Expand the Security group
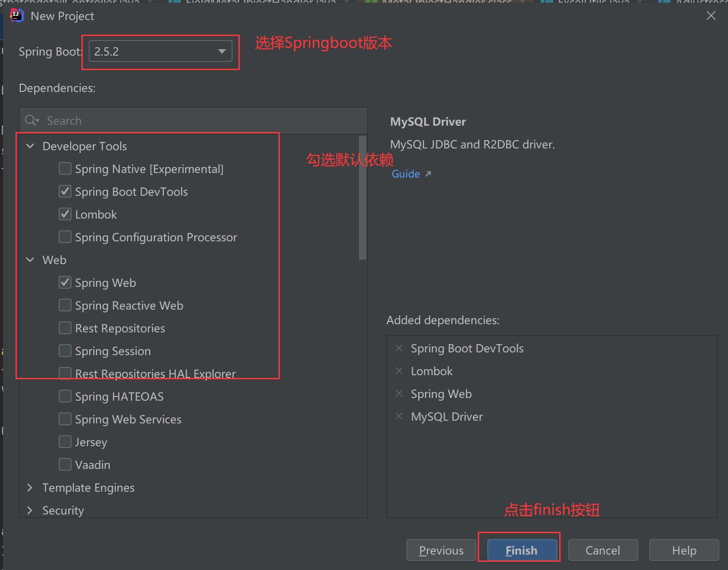This screenshot has width=728, height=570. 30,510
